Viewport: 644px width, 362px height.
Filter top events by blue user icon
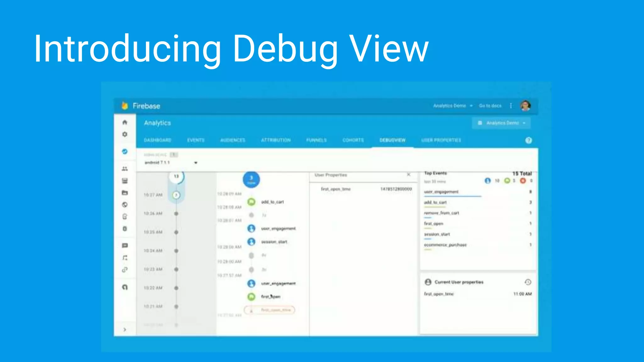pos(487,181)
